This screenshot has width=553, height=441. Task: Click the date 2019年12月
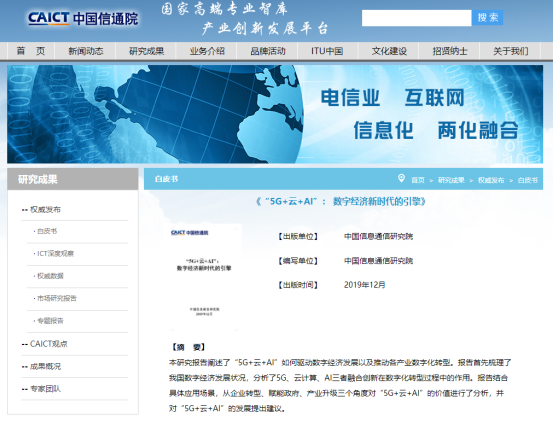click(364, 285)
